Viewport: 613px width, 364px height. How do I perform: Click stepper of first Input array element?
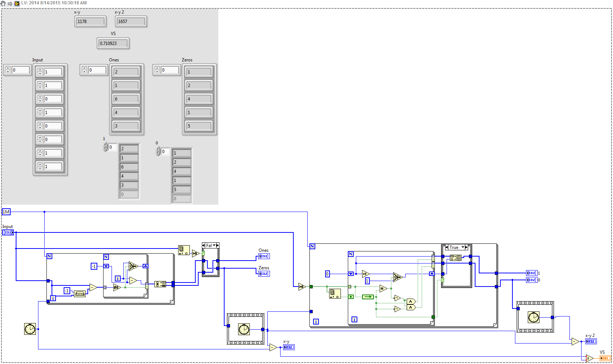tap(40, 72)
